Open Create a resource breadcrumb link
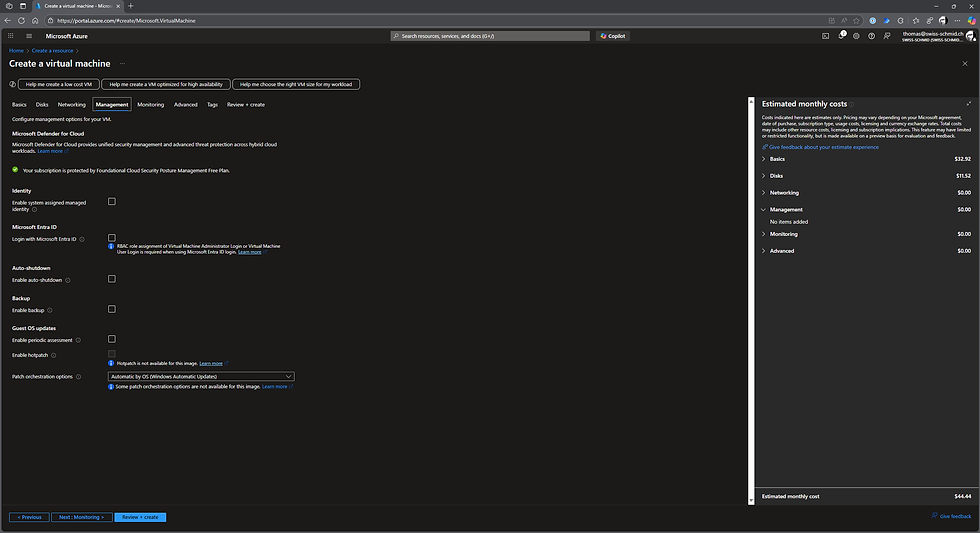980x533 pixels. point(52,51)
